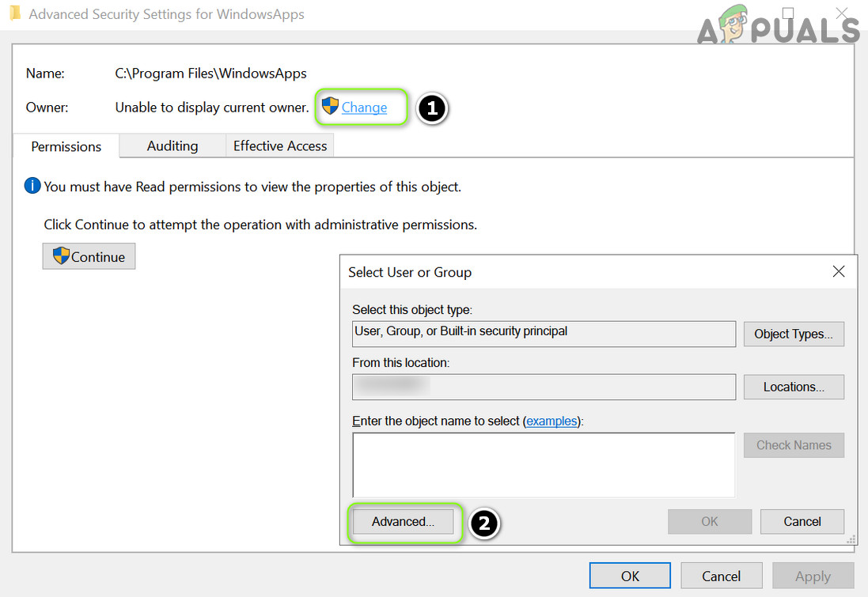868x597 pixels.
Task: Click the blue information icon
Action: [32, 185]
